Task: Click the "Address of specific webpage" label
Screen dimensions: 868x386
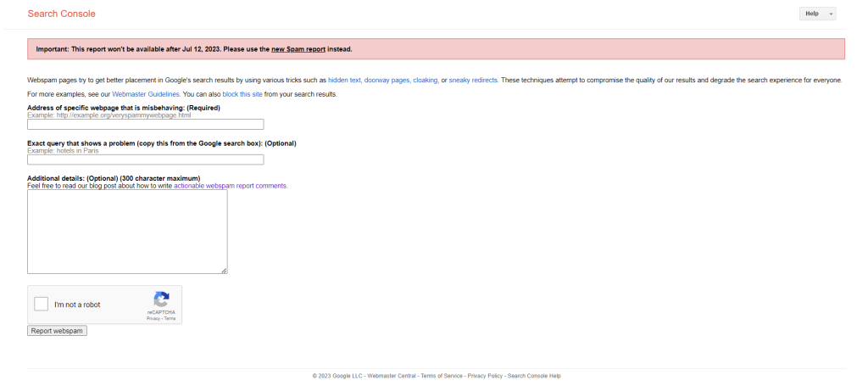Action: click(124, 108)
